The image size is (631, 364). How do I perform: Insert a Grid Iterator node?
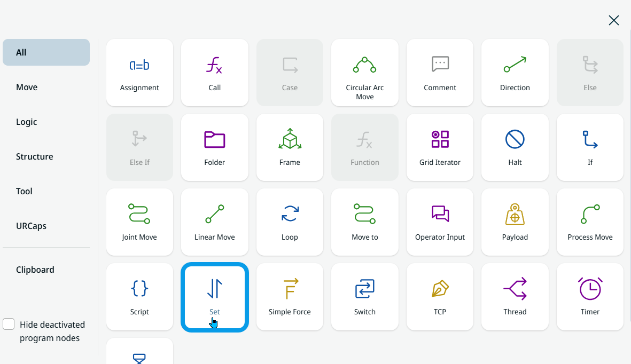(440, 147)
